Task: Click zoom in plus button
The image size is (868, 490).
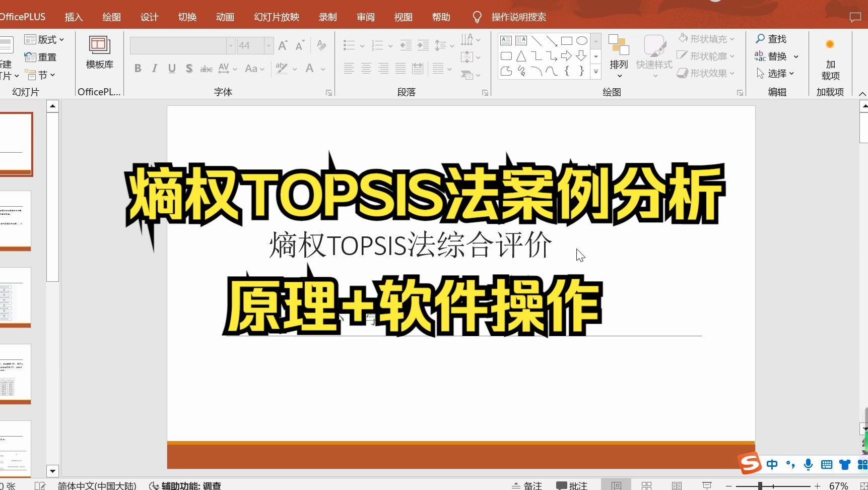Action: [x=817, y=486]
